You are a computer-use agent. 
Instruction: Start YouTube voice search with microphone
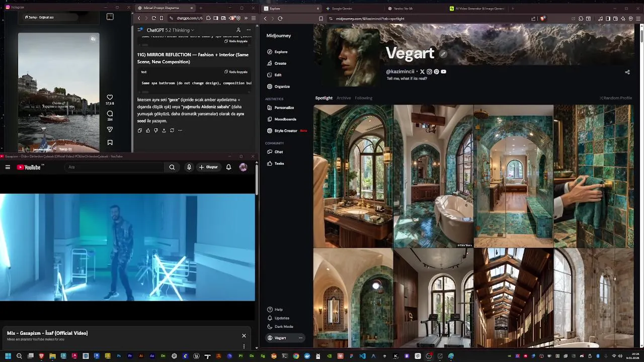pyautogui.click(x=189, y=167)
